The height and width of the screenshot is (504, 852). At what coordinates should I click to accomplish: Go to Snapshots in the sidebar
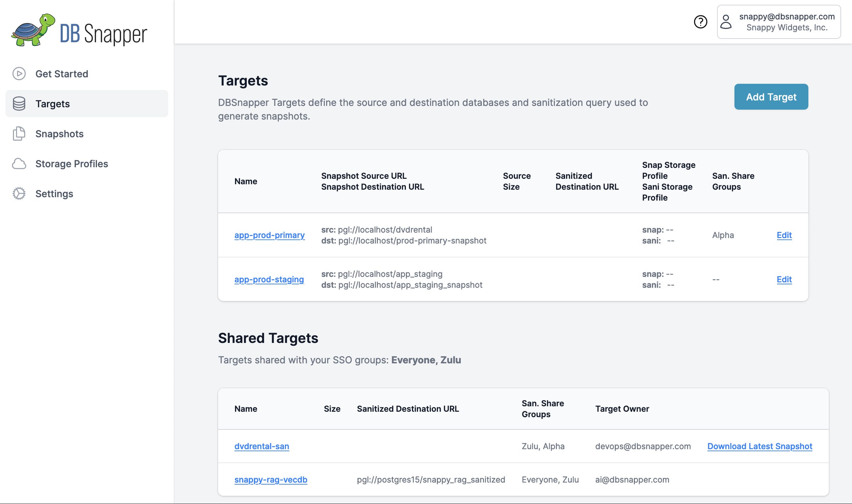pos(87,133)
